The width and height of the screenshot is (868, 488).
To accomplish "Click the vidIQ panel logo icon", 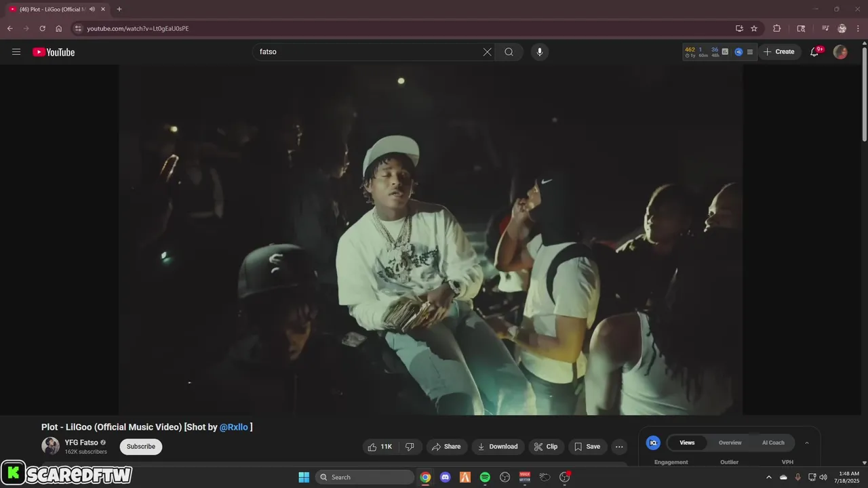I will click(653, 443).
